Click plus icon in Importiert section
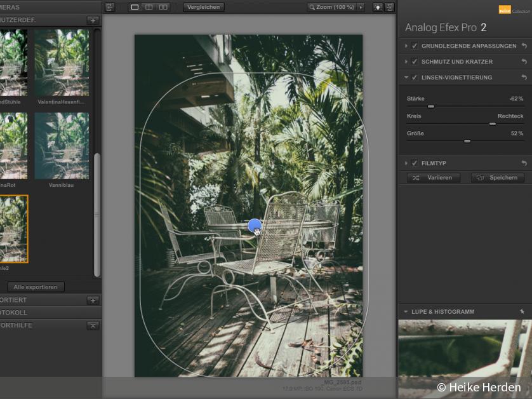Viewport: 532px width, 399px height. click(93, 300)
